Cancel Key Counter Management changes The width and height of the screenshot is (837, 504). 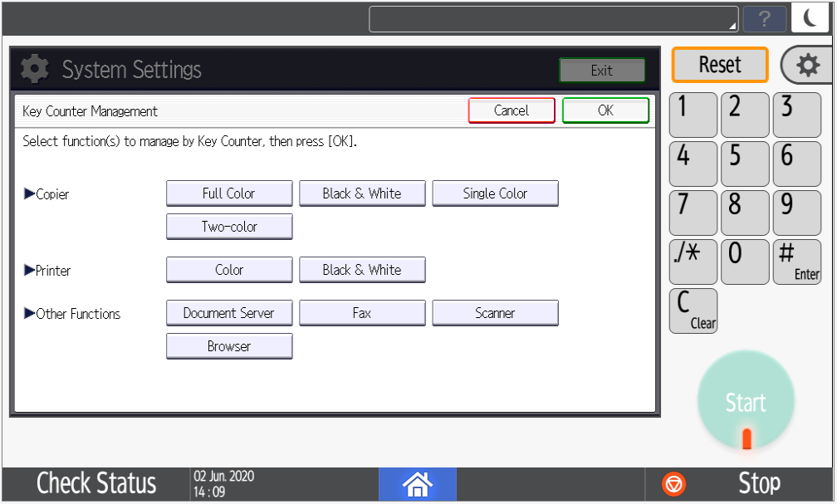(512, 110)
